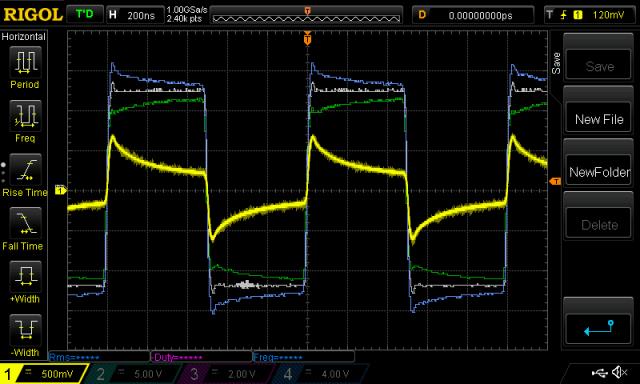The image size is (640, 384).
Task: Toggle channel 1 at 500mV
Action: pyautogui.click(x=43, y=374)
